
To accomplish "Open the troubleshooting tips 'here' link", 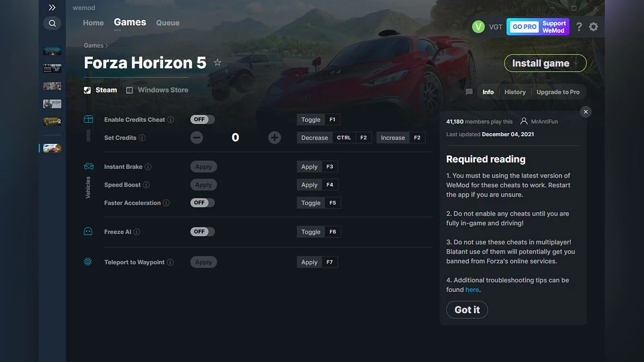I will click(472, 289).
